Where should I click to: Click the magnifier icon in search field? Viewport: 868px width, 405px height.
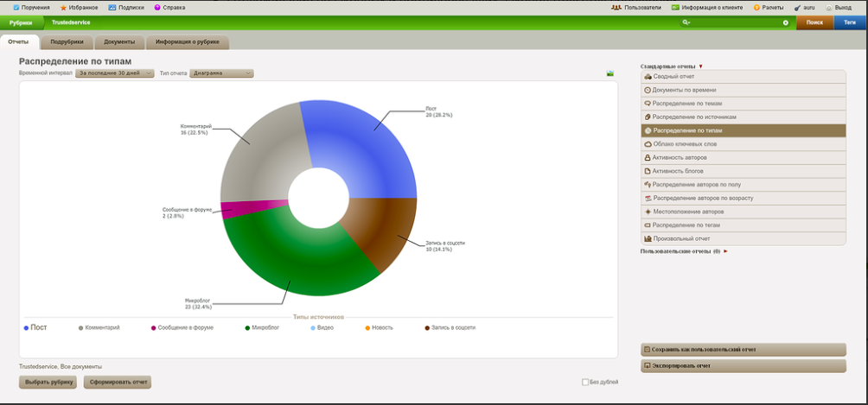point(686,22)
